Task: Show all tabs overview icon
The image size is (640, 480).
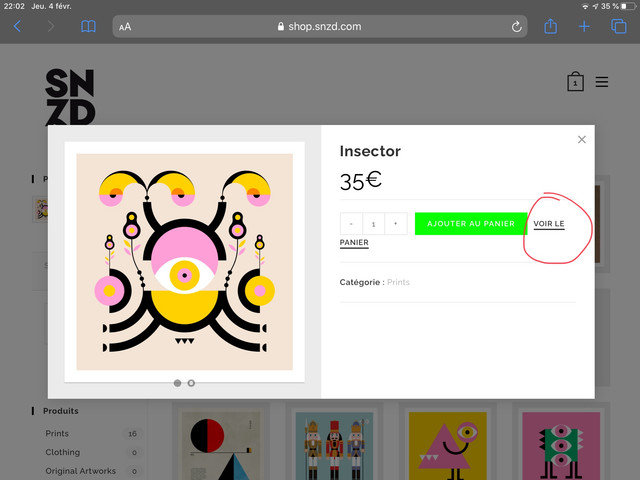Action: pyautogui.click(x=619, y=27)
